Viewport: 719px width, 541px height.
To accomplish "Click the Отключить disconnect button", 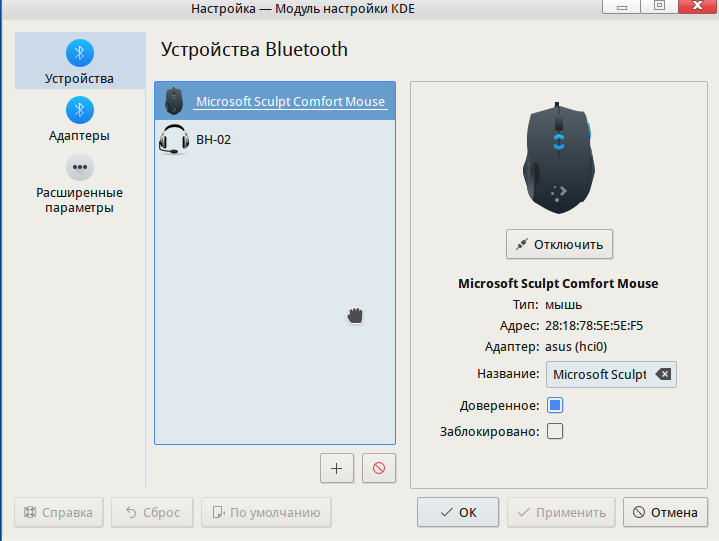I will pos(559,244).
